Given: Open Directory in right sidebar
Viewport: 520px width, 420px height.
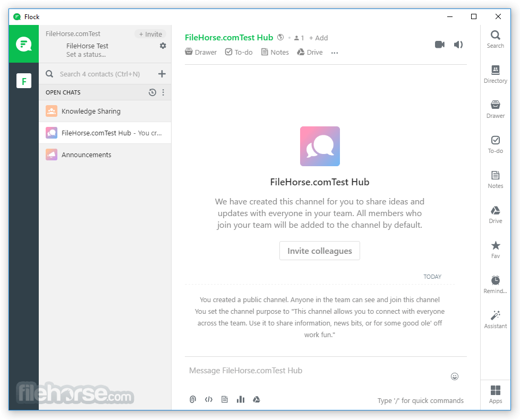Looking at the screenshot, I should 496,74.
